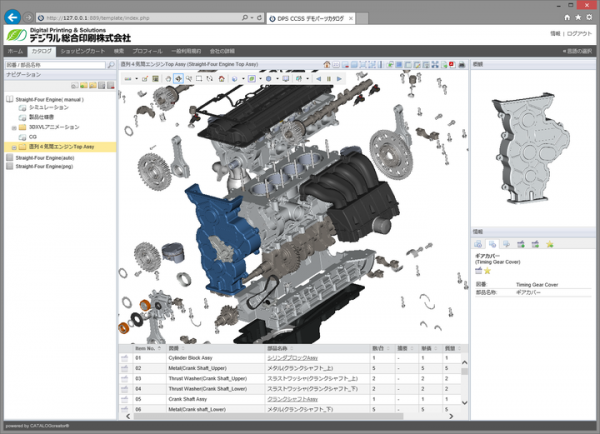Click the 情報 link in the page header
The image size is (600, 434).
tap(555, 34)
